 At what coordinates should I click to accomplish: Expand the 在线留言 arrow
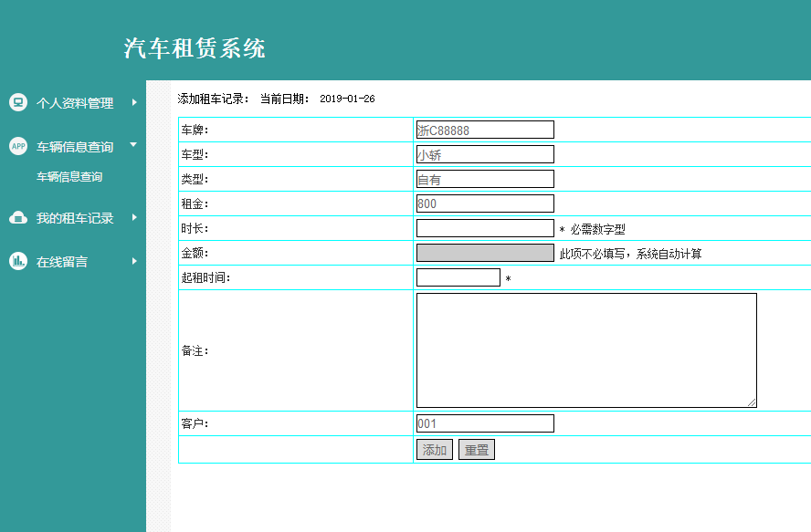coord(134,261)
